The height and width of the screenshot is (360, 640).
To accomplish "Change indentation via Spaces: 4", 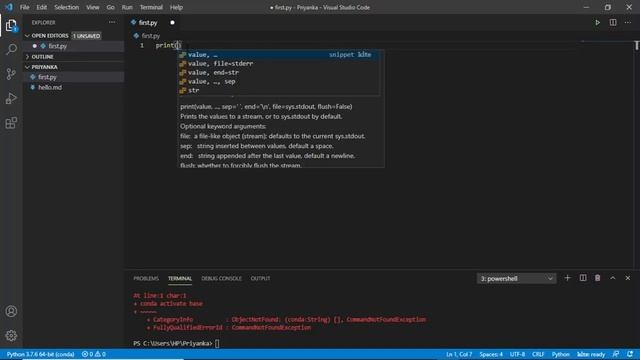I will tap(491, 354).
